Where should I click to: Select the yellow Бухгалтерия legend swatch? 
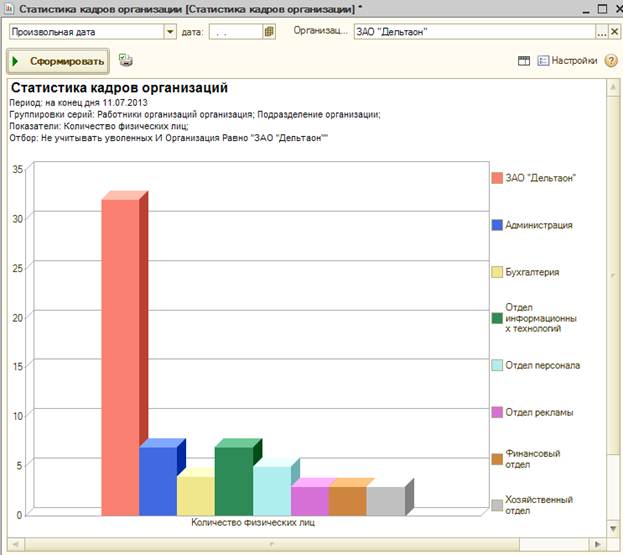coord(496,272)
